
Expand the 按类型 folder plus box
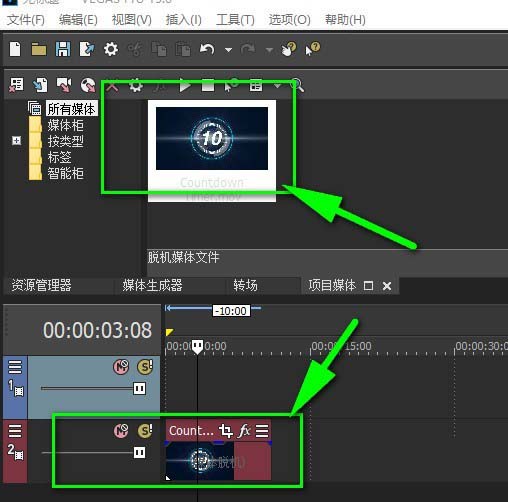[x=16, y=141]
